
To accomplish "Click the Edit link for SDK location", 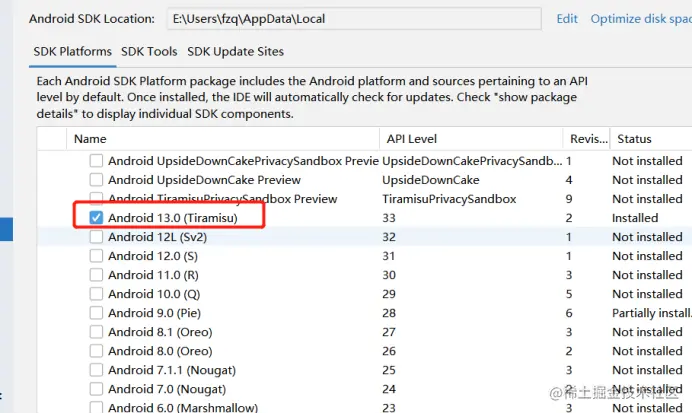I will (567, 19).
